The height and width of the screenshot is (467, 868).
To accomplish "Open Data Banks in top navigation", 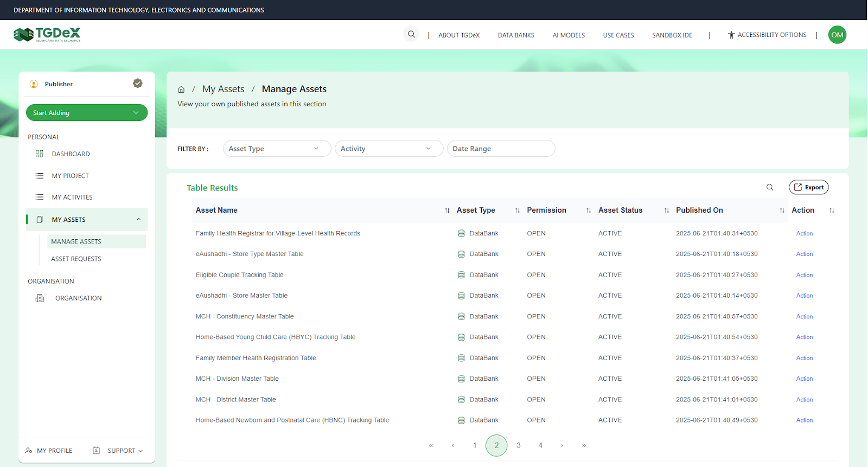I will coord(516,35).
